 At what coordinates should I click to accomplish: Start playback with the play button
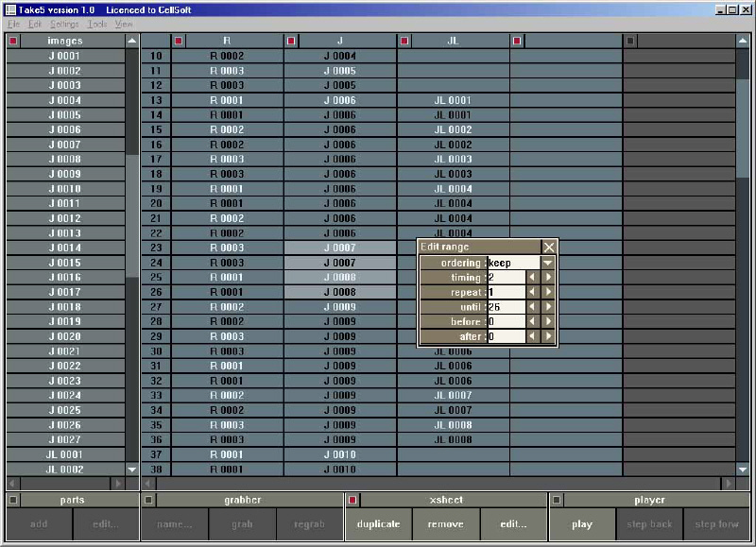(582, 524)
